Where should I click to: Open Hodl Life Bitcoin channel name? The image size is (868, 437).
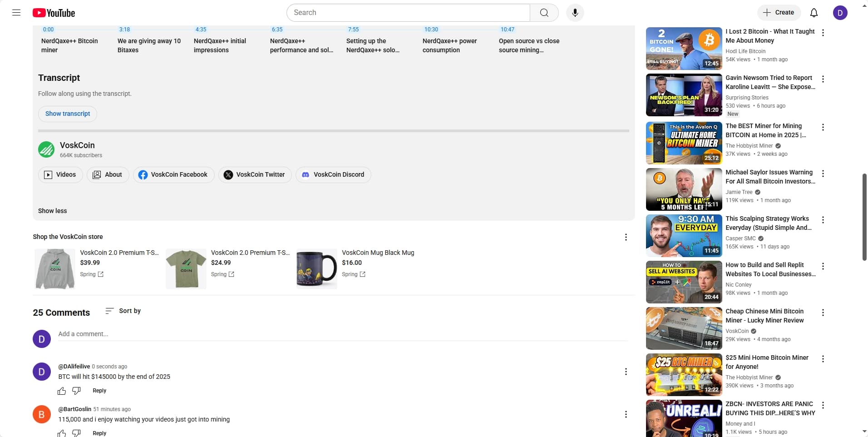pos(745,51)
